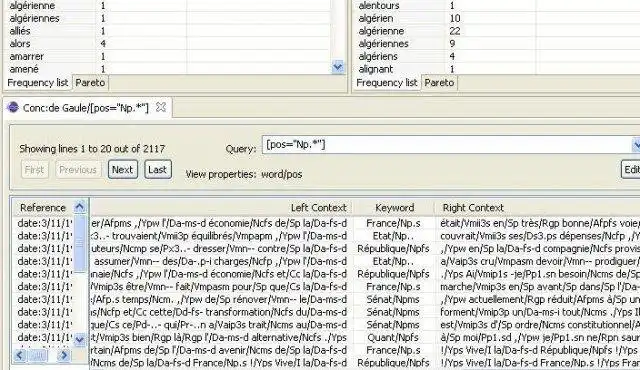Select 'algériens' in the right frequency list
The width and height of the screenshot is (640, 370).
pyautogui.click(x=378, y=56)
